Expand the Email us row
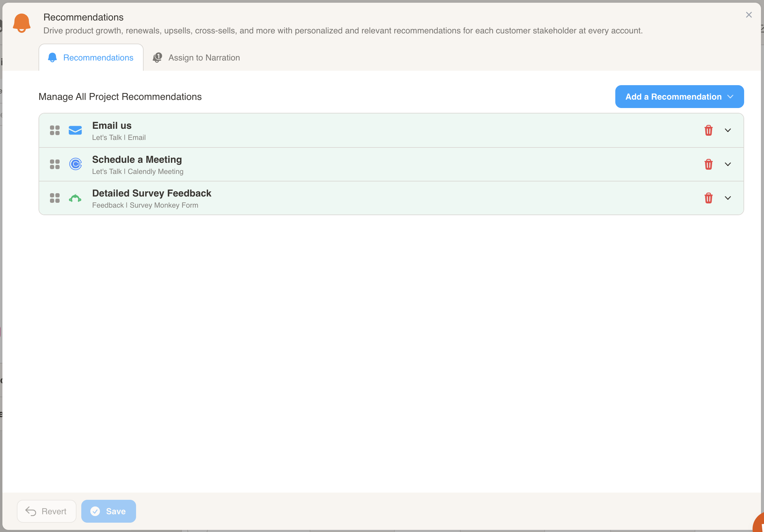 click(x=728, y=130)
